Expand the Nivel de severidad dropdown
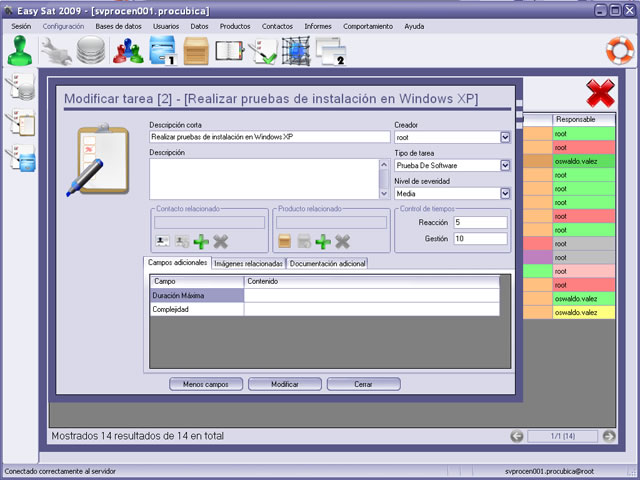The width and height of the screenshot is (640, 480). click(x=505, y=193)
